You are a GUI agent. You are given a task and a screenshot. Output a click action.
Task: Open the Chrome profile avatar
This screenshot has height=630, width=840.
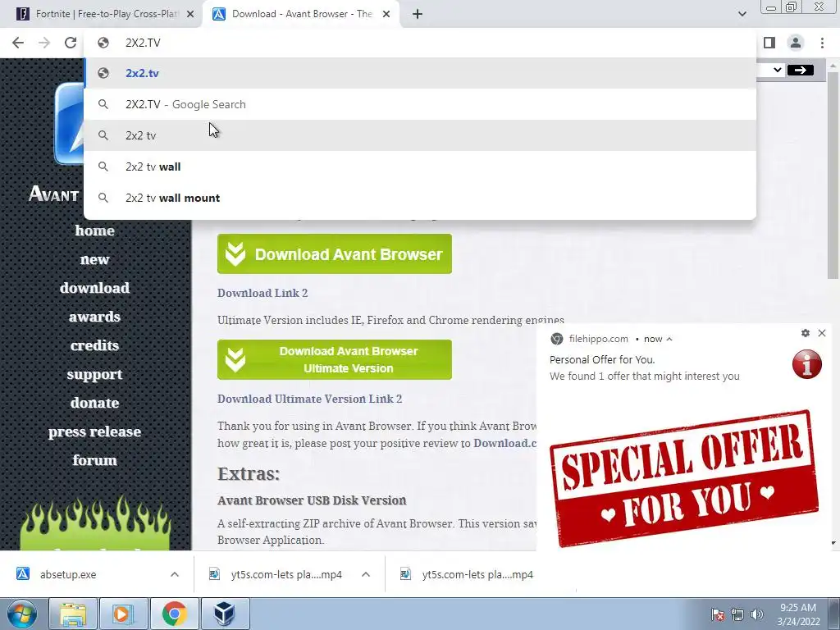pos(796,43)
